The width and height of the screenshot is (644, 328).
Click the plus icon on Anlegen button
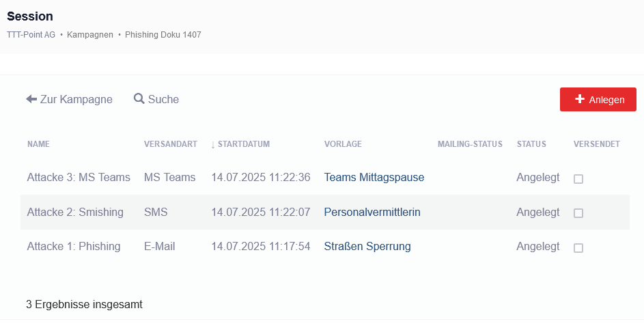(x=580, y=99)
